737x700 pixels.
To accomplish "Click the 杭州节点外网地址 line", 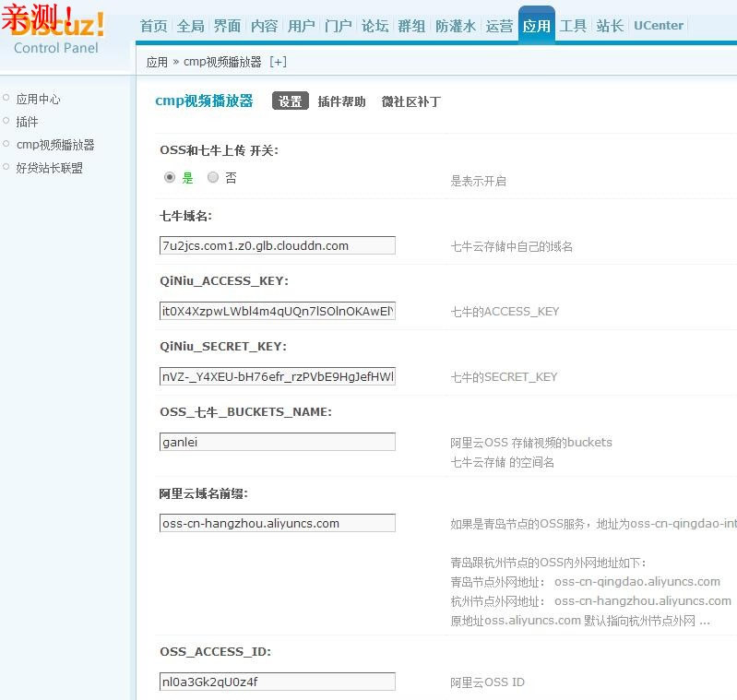I will [x=591, y=601].
